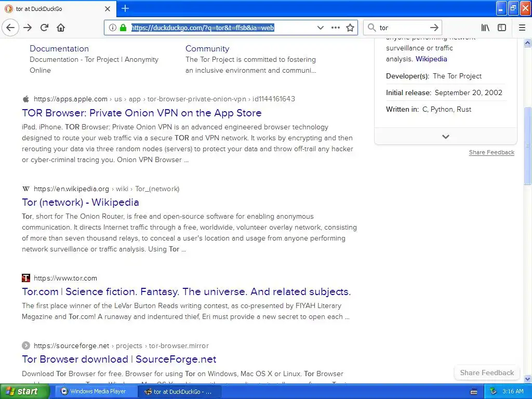
Task: Open the Firefox hamburger menu
Action: pos(522,28)
